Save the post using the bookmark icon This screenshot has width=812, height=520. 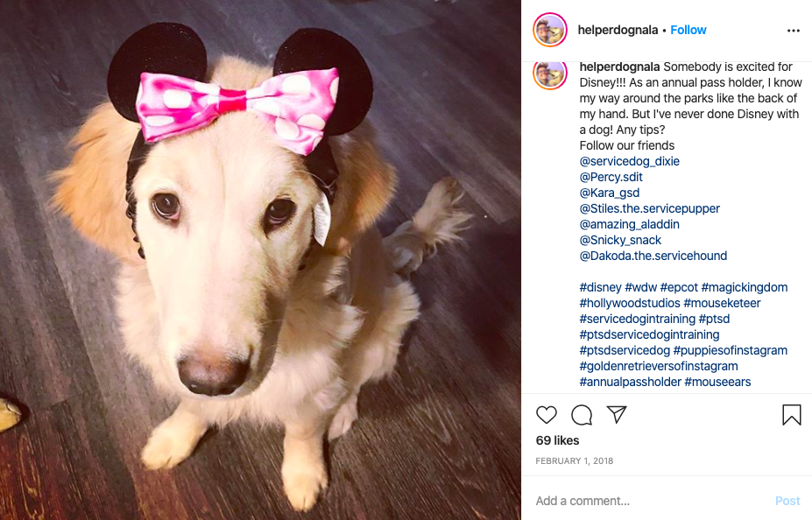tap(791, 414)
